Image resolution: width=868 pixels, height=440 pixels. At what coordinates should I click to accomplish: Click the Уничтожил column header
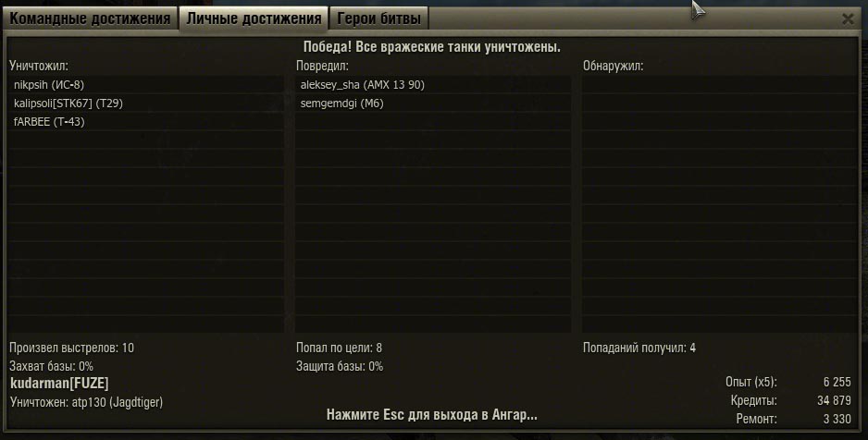pyautogui.click(x=39, y=66)
